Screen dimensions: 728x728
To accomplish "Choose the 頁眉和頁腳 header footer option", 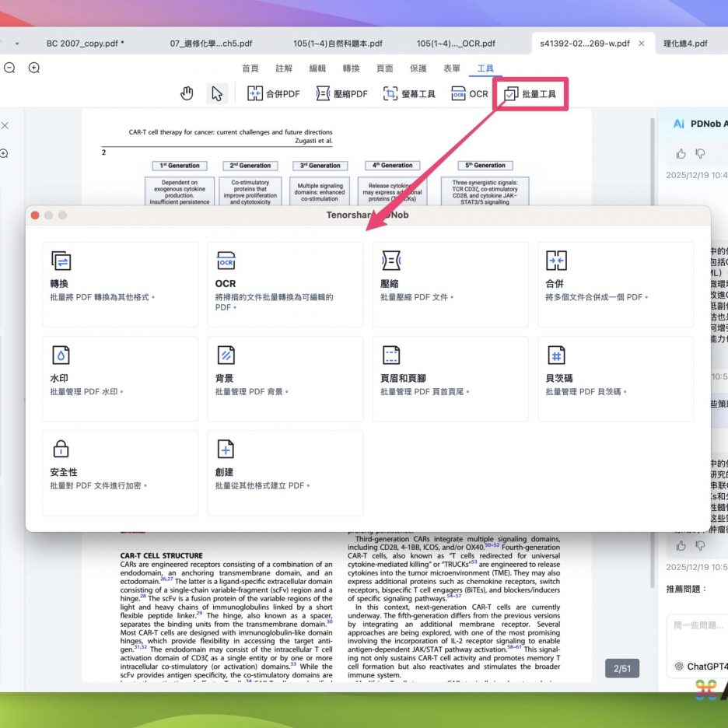I will [x=450, y=378].
